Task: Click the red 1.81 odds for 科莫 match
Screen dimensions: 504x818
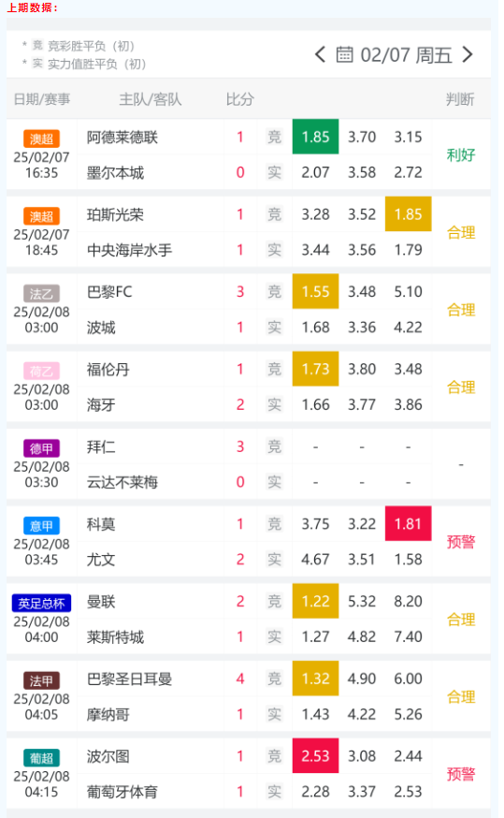Action: pos(408,523)
